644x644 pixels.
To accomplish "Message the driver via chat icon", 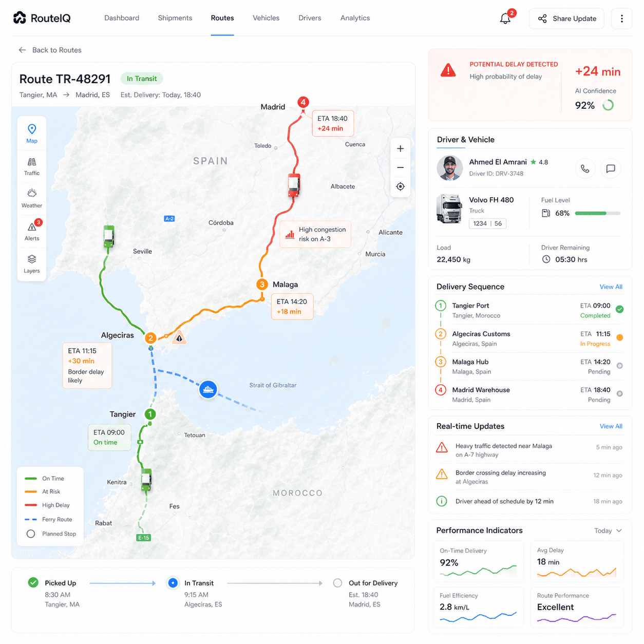I will [611, 168].
